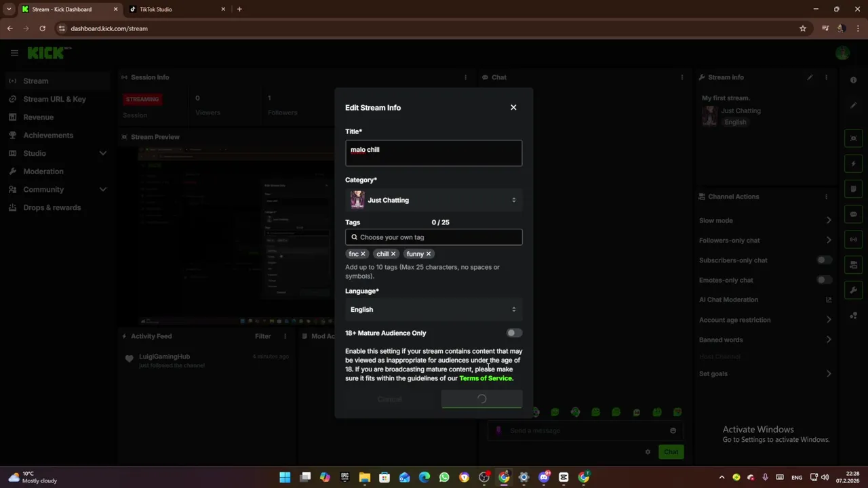Open Chat panel options menu

pos(682,77)
